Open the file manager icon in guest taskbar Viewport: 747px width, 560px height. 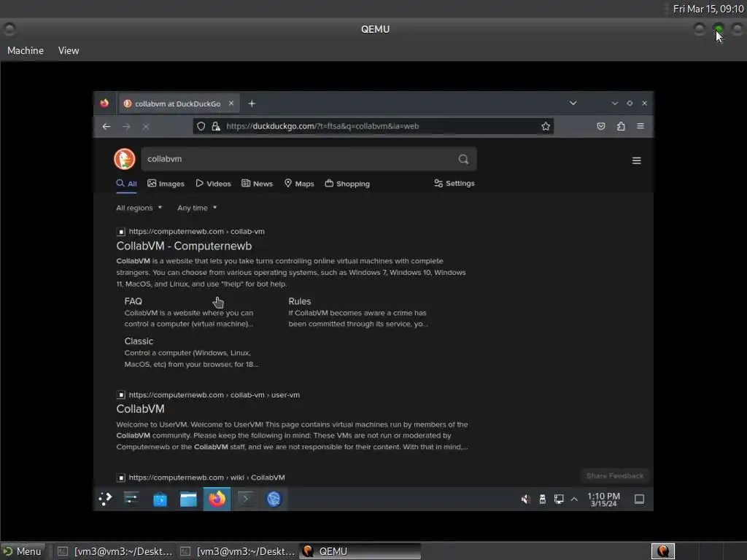coord(188,499)
